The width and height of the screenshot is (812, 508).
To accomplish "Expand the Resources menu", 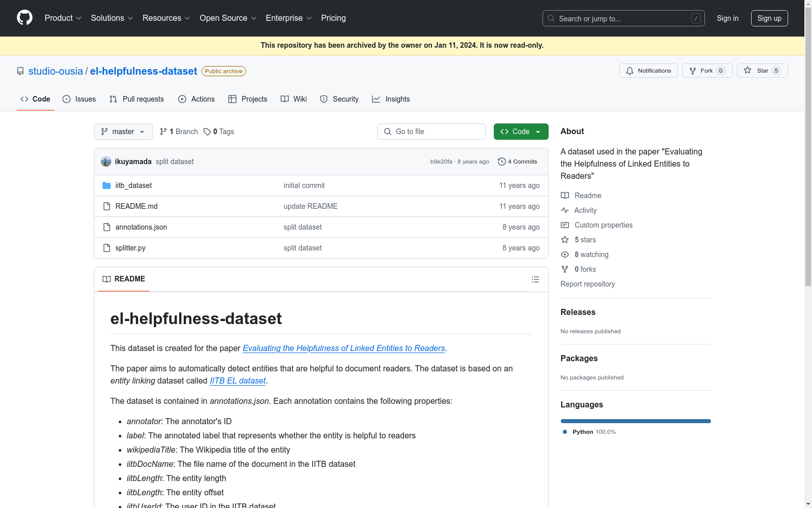I will (x=166, y=18).
